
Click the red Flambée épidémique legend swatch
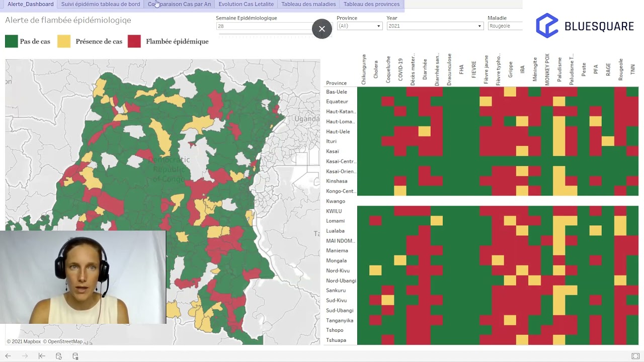[x=134, y=41]
